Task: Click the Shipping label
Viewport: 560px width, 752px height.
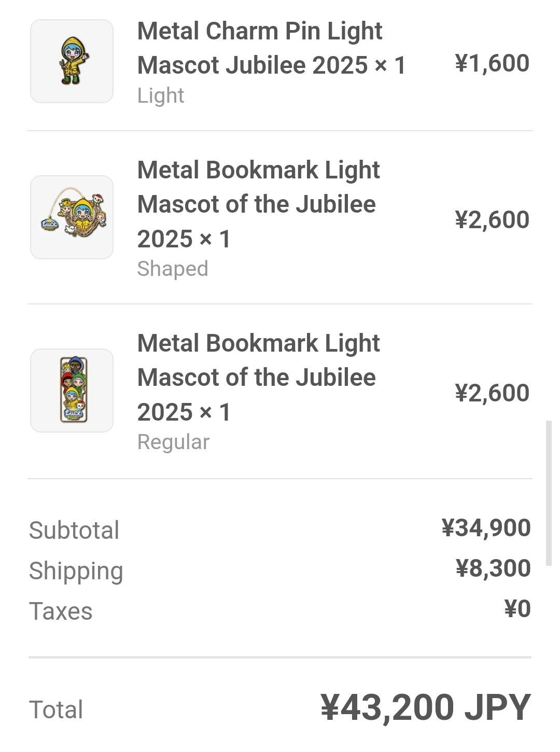Action: click(x=76, y=570)
